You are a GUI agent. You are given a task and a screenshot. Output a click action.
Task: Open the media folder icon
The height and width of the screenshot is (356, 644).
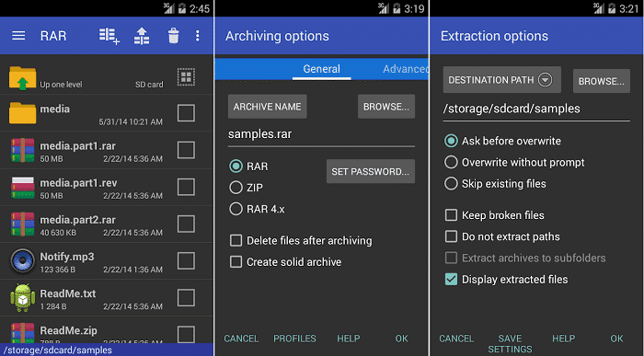(x=23, y=113)
